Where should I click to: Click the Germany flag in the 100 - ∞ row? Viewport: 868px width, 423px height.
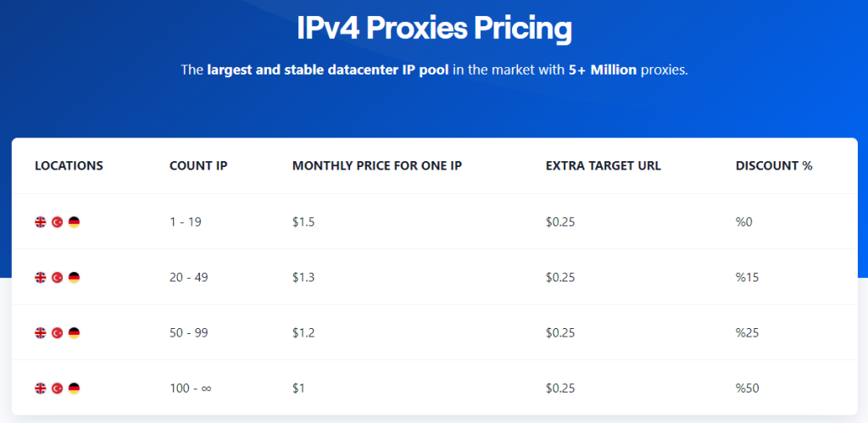[74, 388]
